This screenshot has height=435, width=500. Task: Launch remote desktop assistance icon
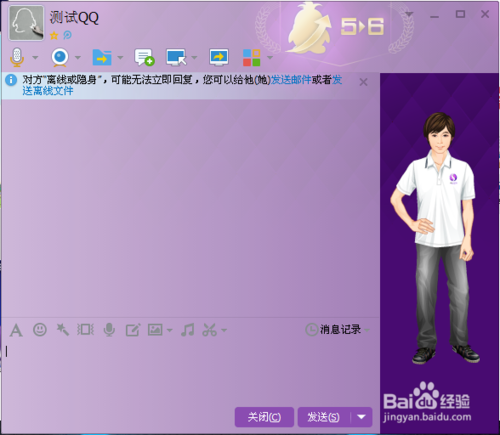click(x=176, y=57)
